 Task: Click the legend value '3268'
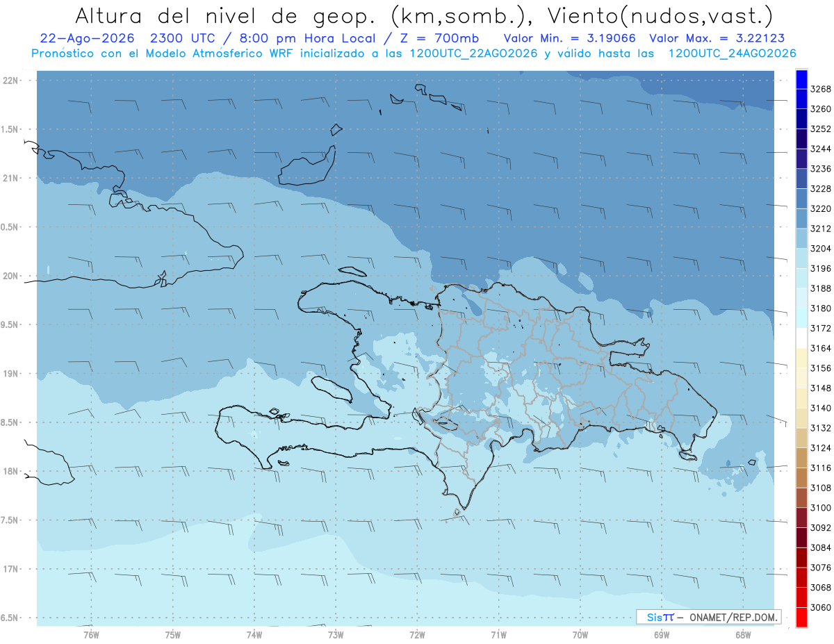pos(821,89)
